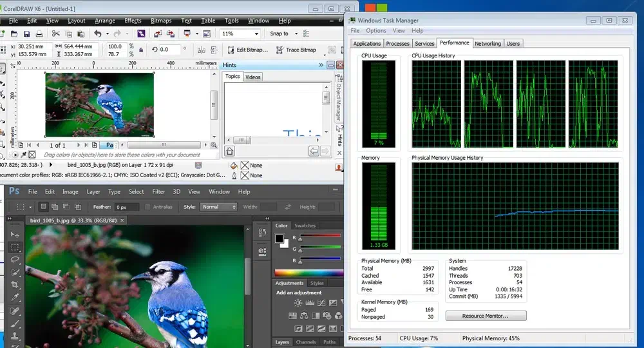Select the Move tool in Photoshop
Image resolution: width=644 pixels, height=348 pixels.
tap(15, 236)
